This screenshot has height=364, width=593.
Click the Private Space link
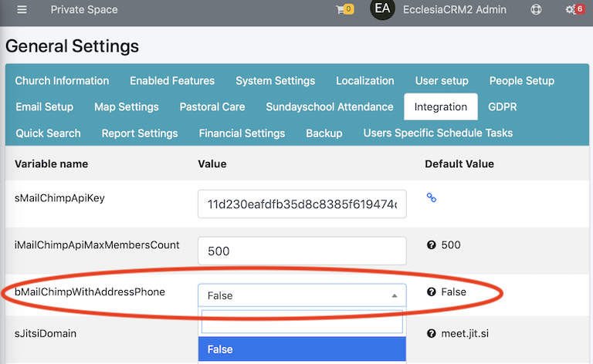[x=84, y=9]
